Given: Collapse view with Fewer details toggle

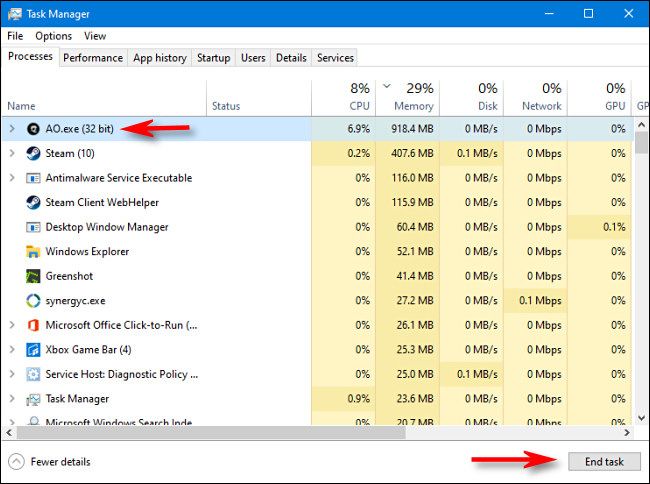Looking at the screenshot, I should point(49,462).
